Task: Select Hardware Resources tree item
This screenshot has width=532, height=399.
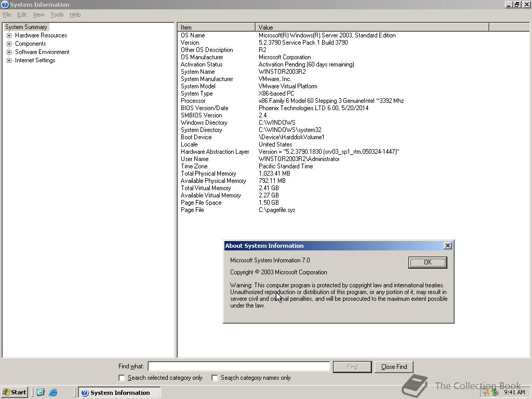Action: [x=41, y=35]
